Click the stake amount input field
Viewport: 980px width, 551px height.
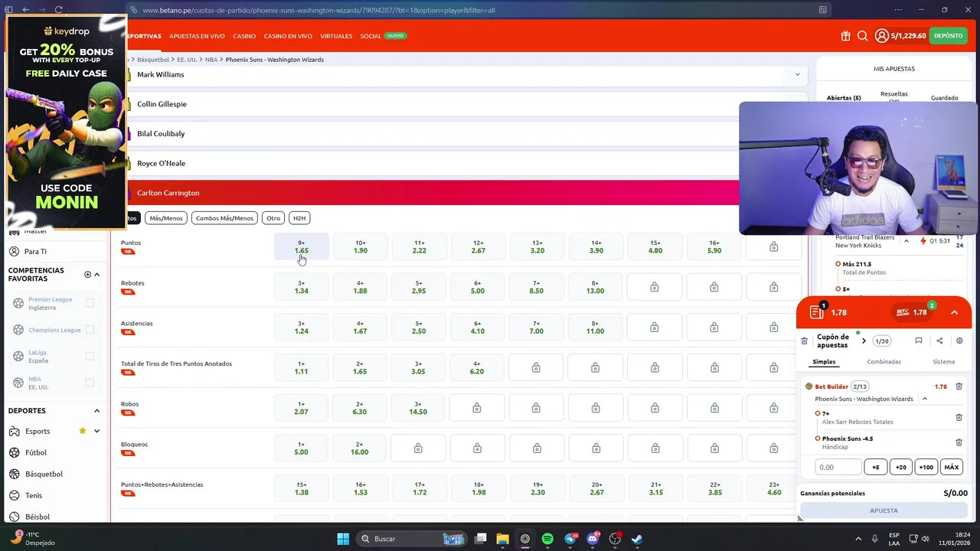click(838, 467)
